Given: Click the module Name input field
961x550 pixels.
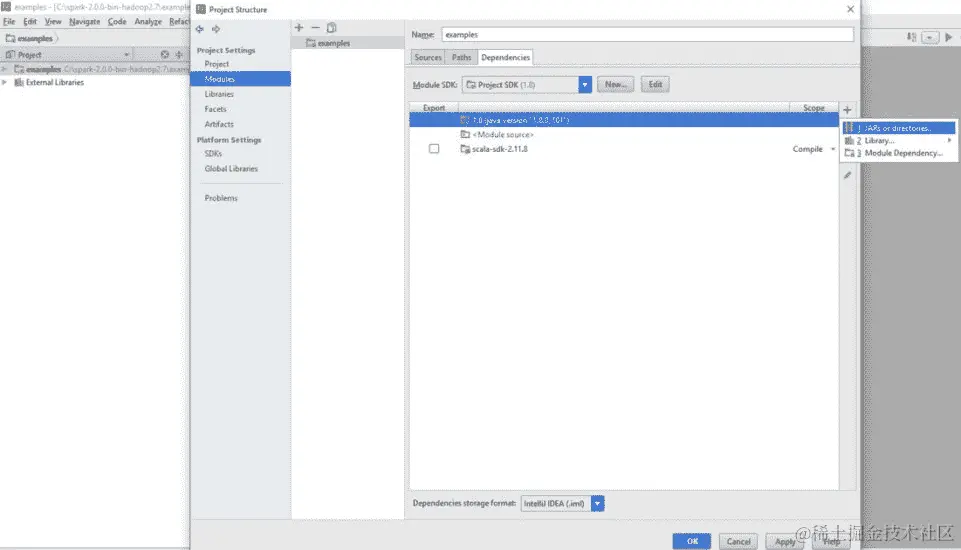Looking at the screenshot, I should [x=647, y=35].
